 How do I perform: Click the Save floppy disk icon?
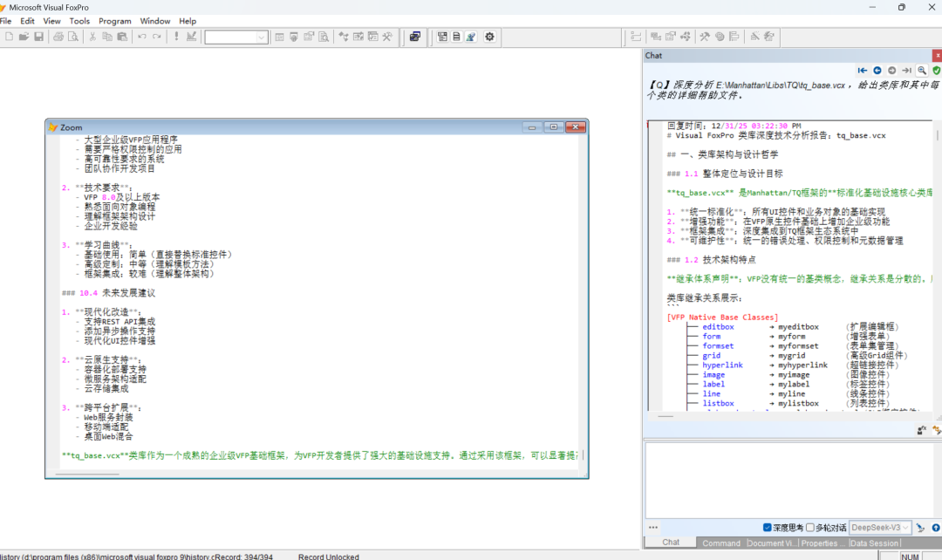pyautogui.click(x=38, y=37)
